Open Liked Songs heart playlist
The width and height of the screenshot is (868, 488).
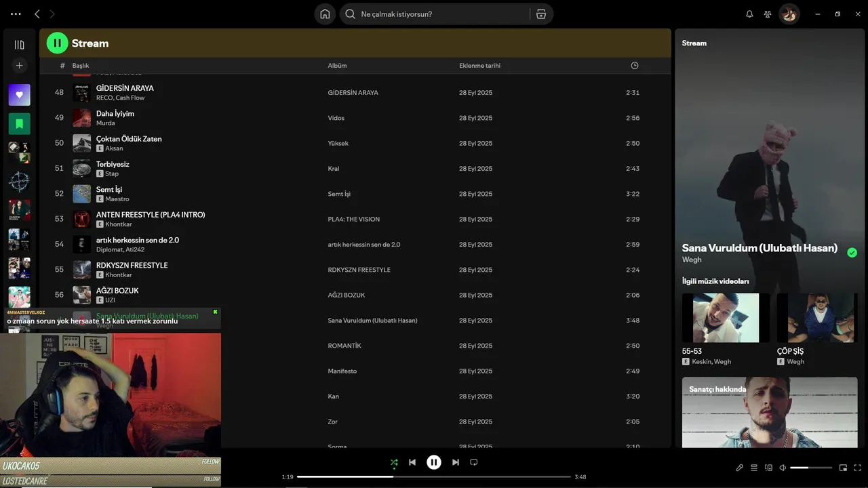click(19, 95)
